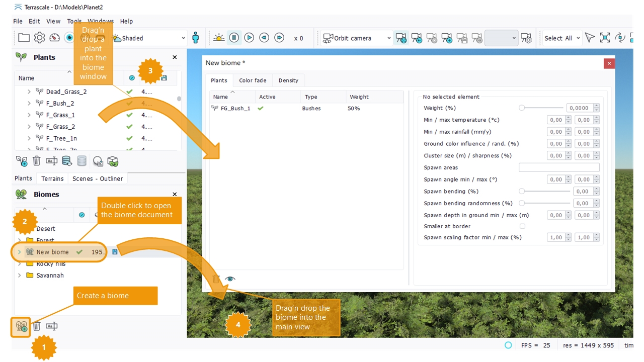Toggle active checkmark for FG_Bush_1

[x=261, y=108]
